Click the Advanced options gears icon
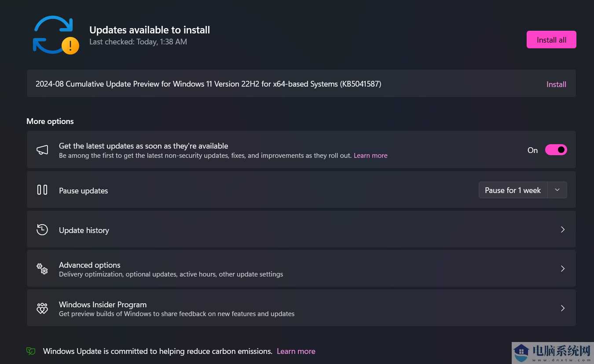 point(42,269)
